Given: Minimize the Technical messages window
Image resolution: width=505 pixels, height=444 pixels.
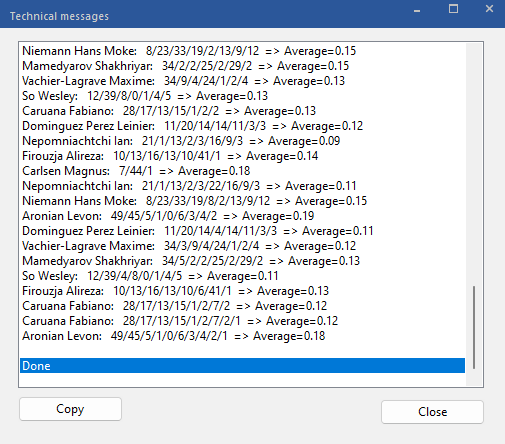Looking at the screenshot, I should click(x=417, y=10).
